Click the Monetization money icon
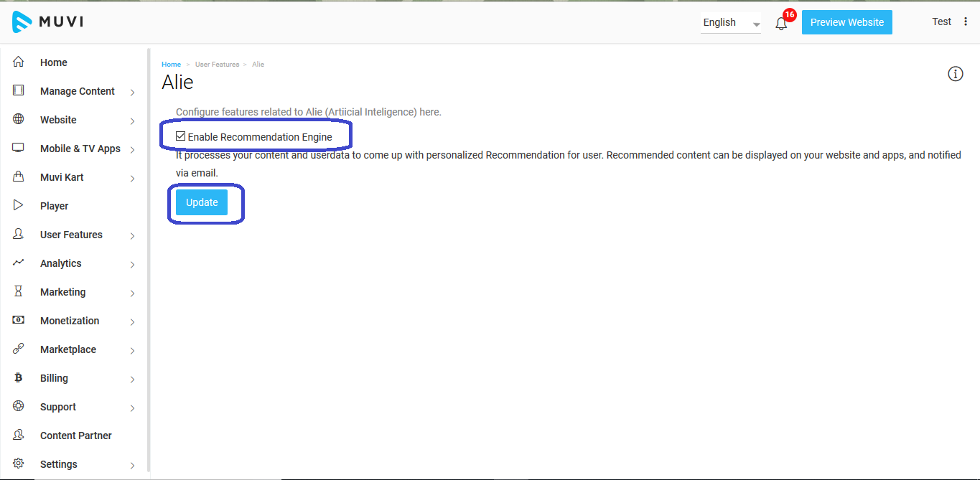The height and width of the screenshot is (480, 980). click(x=19, y=320)
